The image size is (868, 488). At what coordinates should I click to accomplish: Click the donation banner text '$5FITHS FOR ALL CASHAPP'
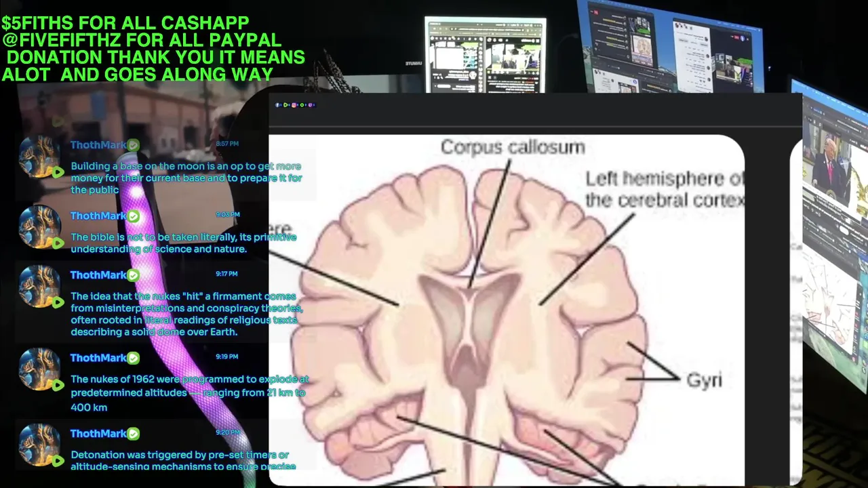(125, 24)
